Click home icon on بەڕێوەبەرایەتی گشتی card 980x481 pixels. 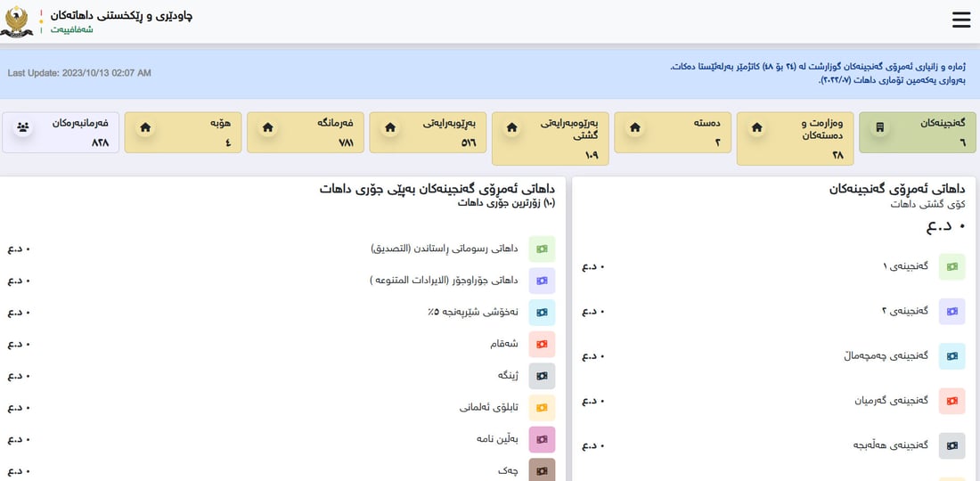[x=512, y=127]
